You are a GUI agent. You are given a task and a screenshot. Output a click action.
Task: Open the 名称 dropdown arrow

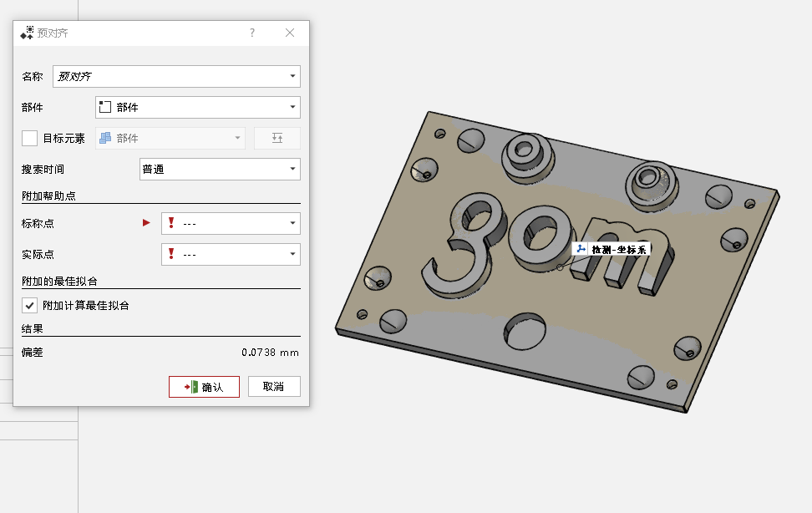(x=292, y=76)
